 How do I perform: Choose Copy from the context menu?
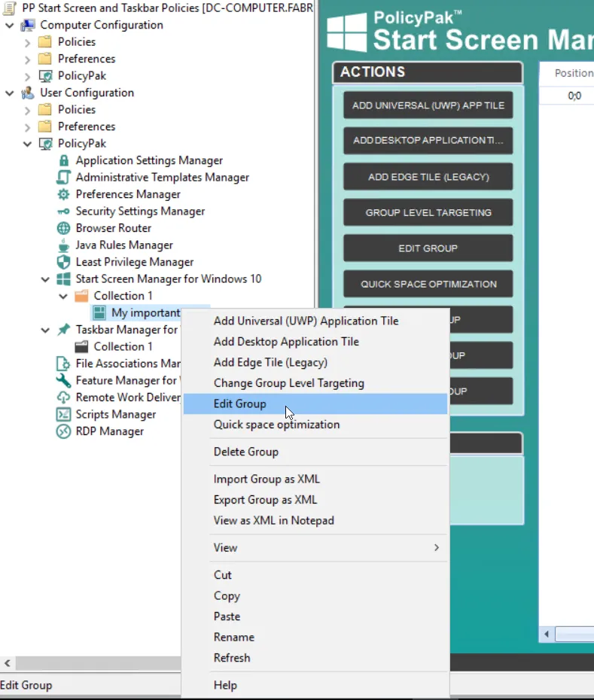click(315, 596)
